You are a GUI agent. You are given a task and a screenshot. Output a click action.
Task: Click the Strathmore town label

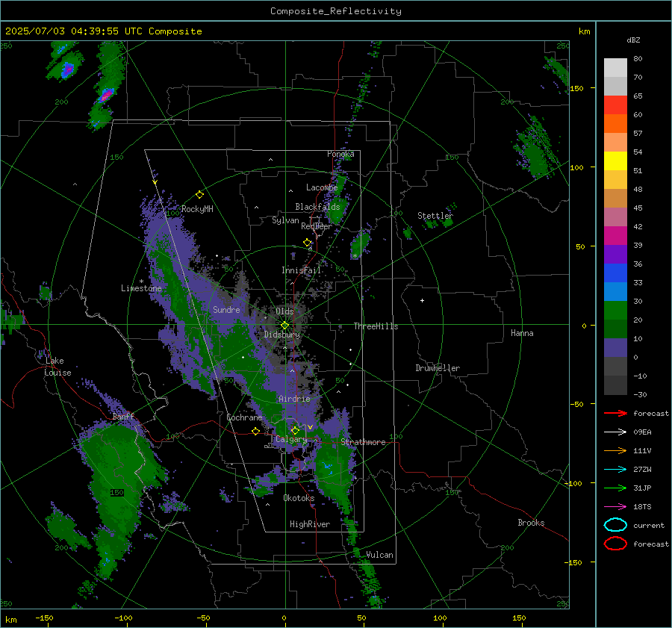point(363,442)
